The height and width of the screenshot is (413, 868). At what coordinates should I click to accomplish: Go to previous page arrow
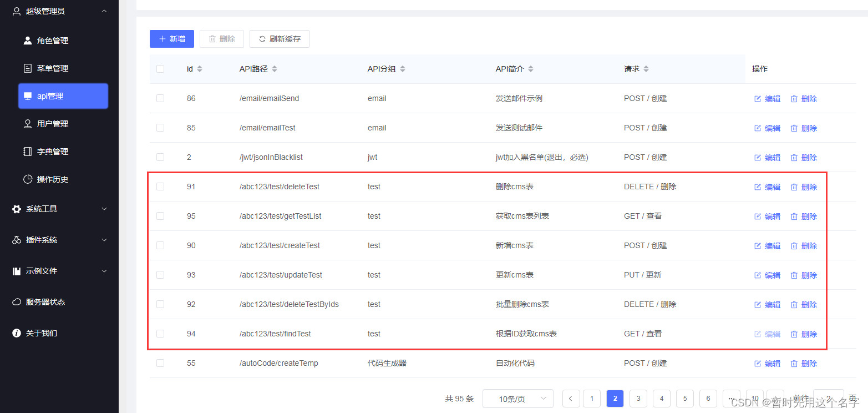click(x=571, y=399)
